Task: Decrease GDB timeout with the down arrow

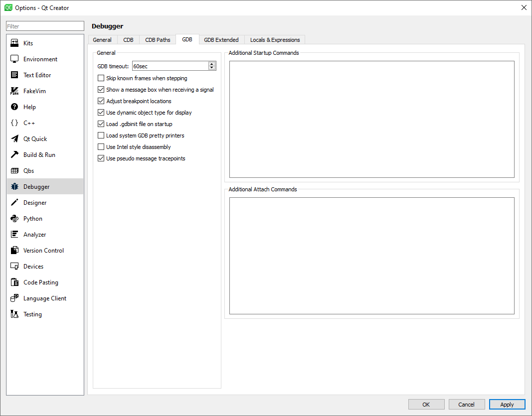Action: pyautogui.click(x=212, y=68)
